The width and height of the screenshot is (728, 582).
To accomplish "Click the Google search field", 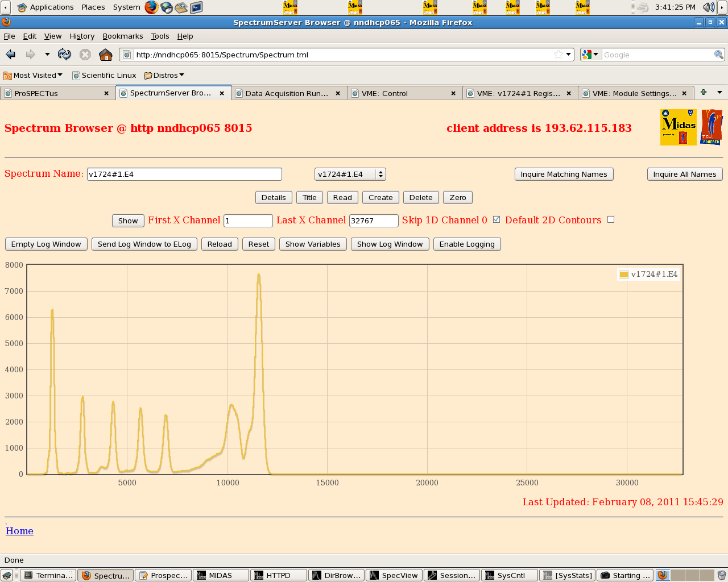I will point(657,55).
